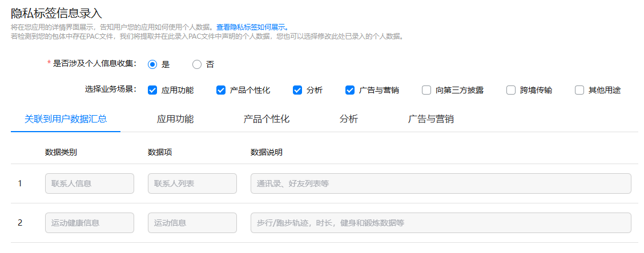Screen dimensions: 644x253
Task: Click the 联系人列表 data item field
Action: (x=192, y=183)
